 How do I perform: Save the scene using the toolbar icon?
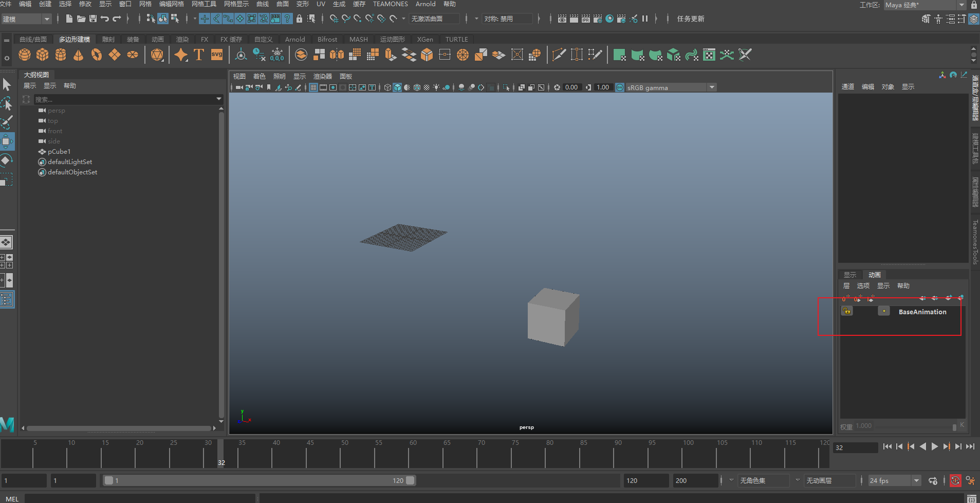pyautogui.click(x=93, y=19)
